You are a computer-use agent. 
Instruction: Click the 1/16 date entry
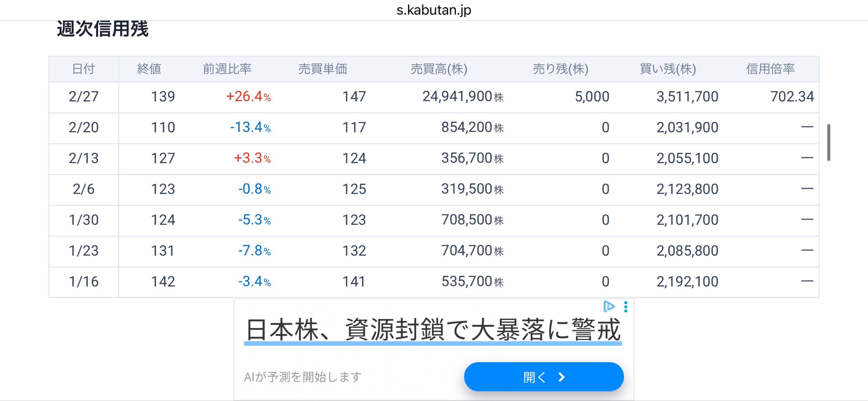pos(84,282)
